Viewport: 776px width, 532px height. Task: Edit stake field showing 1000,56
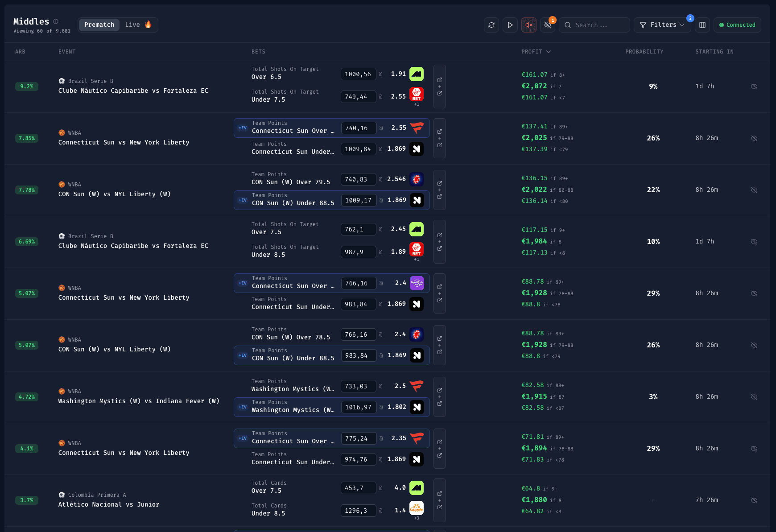click(x=359, y=74)
